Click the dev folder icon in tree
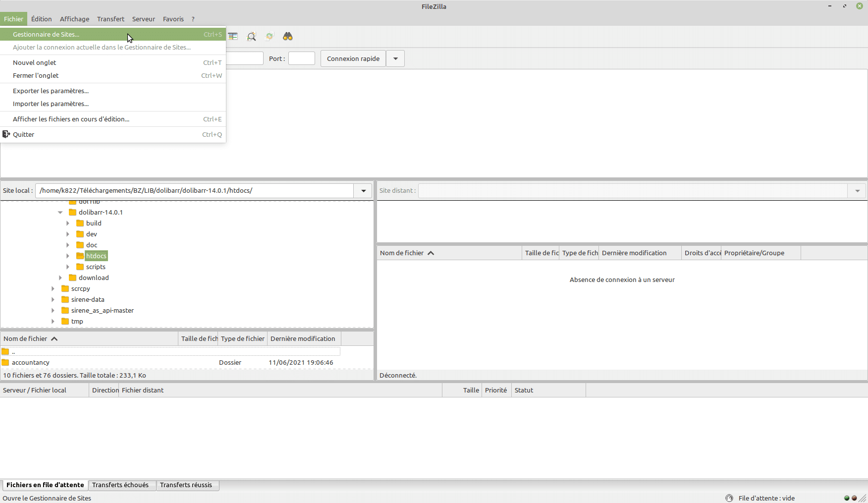The image size is (868, 503). 80,234
